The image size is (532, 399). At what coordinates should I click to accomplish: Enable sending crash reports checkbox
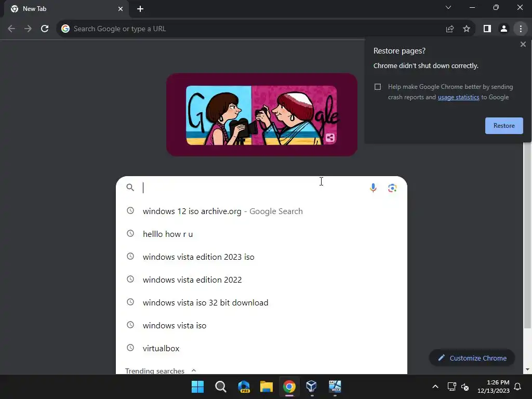[x=378, y=87]
